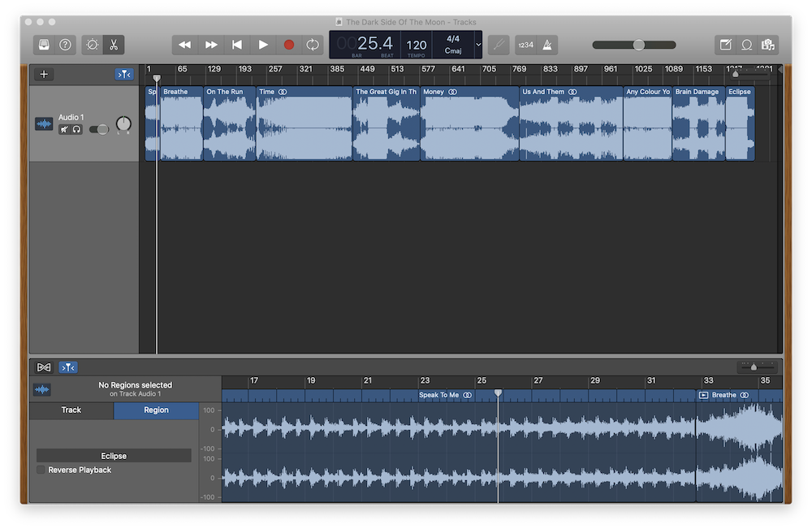Click the 'No Regions selected' text
Viewport: 812px width, 529px height.
click(x=135, y=385)
